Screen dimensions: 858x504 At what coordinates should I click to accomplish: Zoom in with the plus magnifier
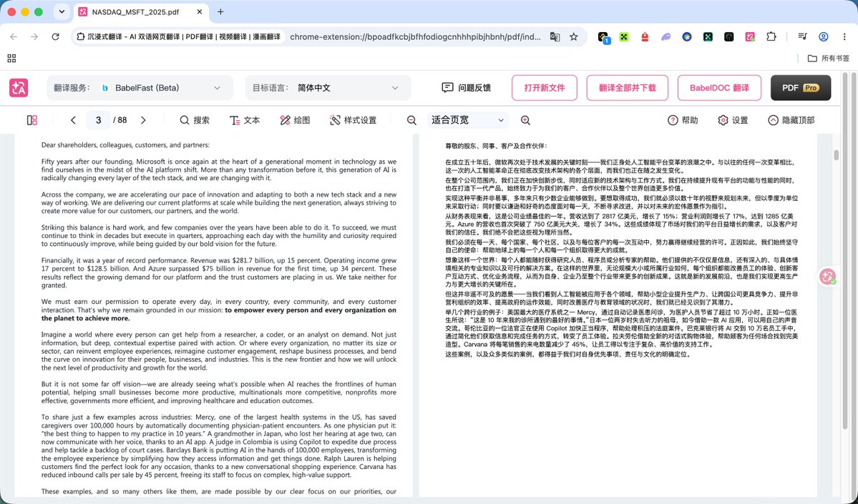click(x=525, y=120)
